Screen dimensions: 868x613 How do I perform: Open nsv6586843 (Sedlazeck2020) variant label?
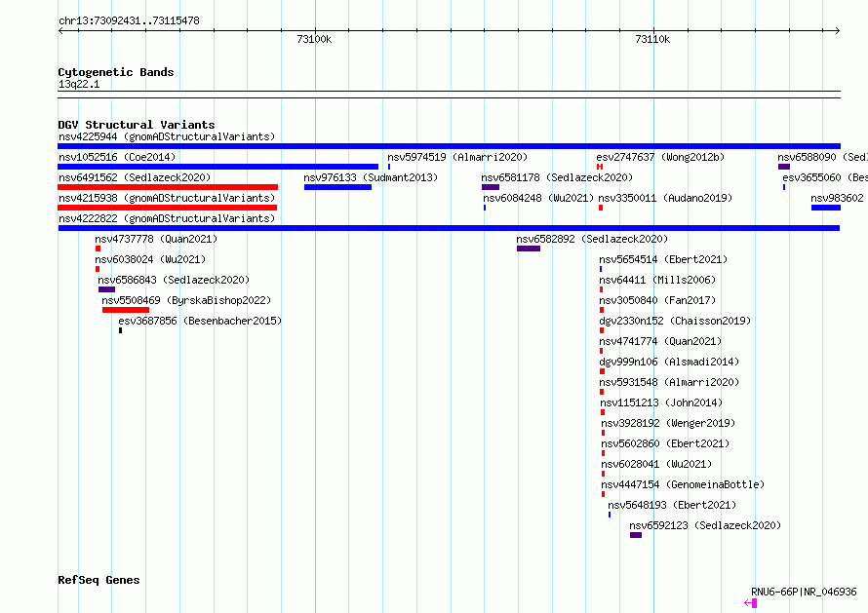tap(174, 280)
